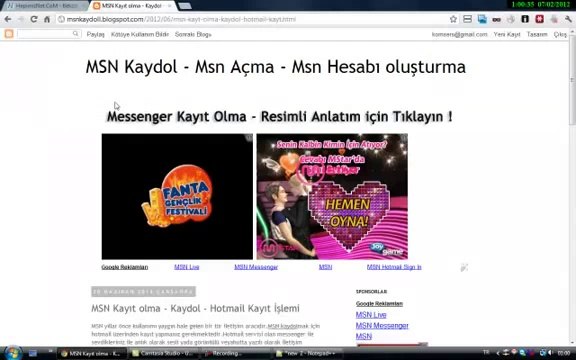
Task: Click the ad choices icon on Fanta ad
Action: coord(249,137)
